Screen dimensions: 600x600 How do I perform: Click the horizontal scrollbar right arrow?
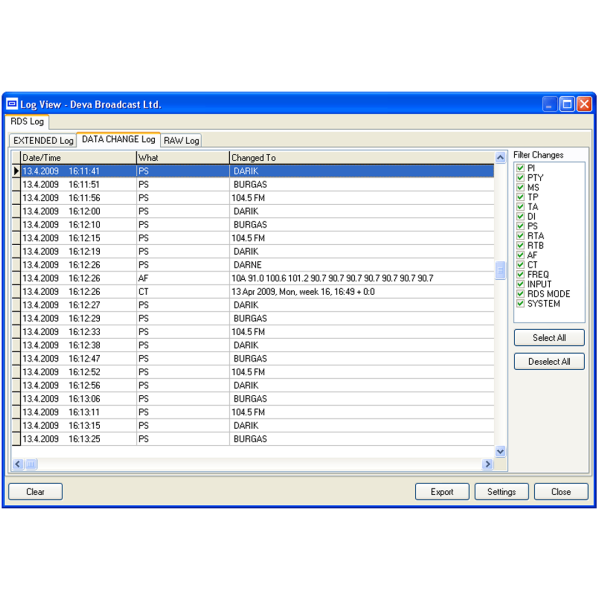[x=488, y=464]
